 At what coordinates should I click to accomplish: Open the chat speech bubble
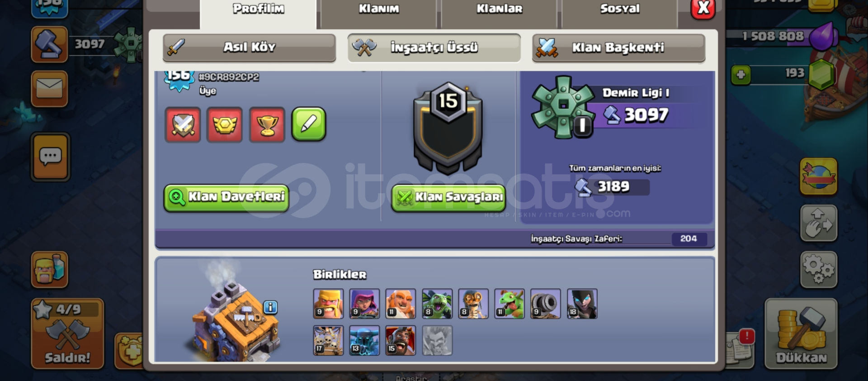(x=50, y=157)
